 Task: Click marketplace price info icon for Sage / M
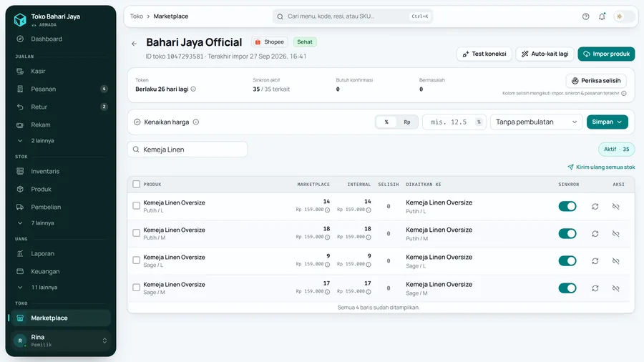[327, 292]
